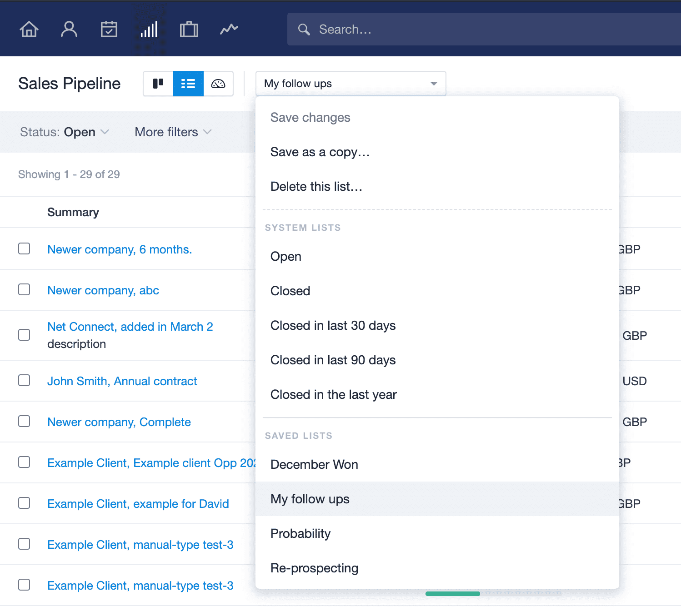Image resolution: width=681 pixels, height=616 pixels.
Task: Click the Showing 1 - 29 of 29 text
Action: [x=69, y=174]
